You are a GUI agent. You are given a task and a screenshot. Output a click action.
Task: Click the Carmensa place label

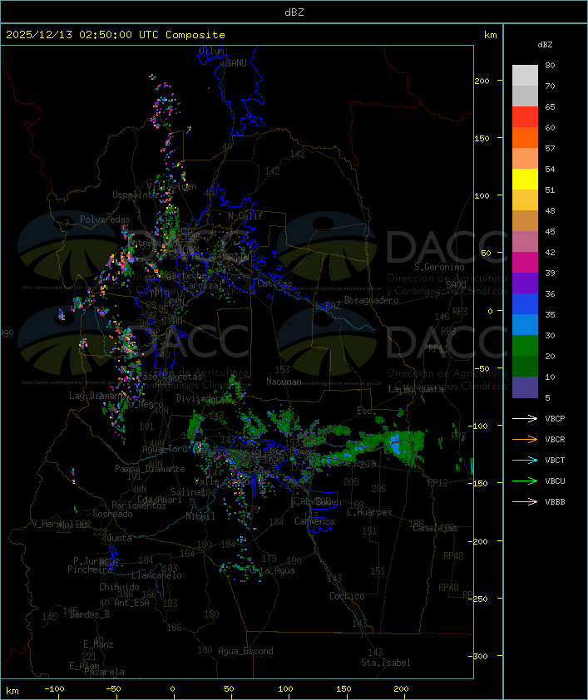pyautogui.click(x=314, y=521)
